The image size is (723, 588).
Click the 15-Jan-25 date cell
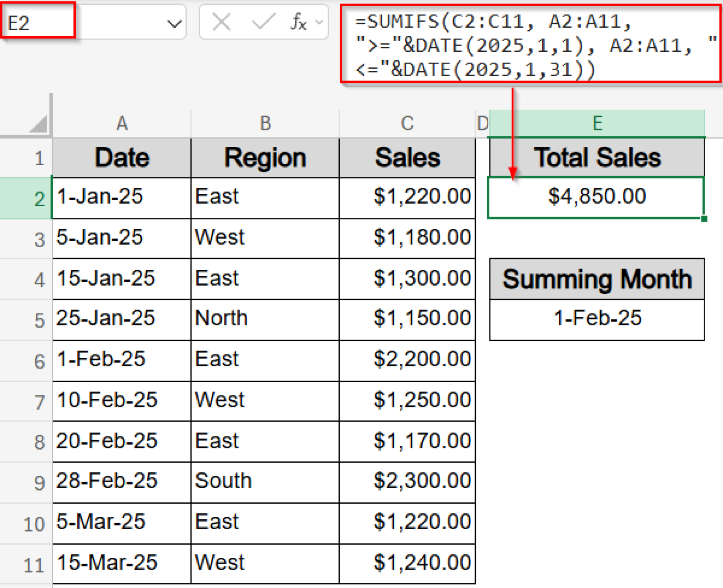point(121,278)
